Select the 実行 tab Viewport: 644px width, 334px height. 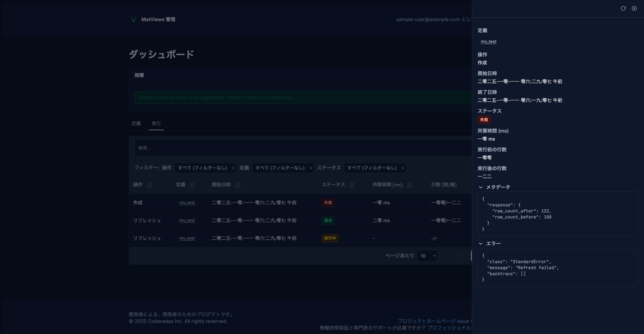156,124
